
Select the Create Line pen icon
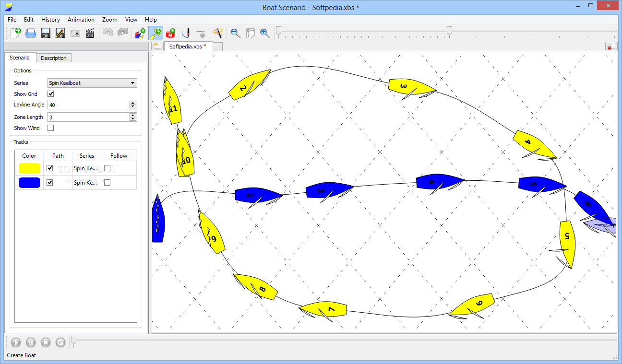click(x=185, y=33)
